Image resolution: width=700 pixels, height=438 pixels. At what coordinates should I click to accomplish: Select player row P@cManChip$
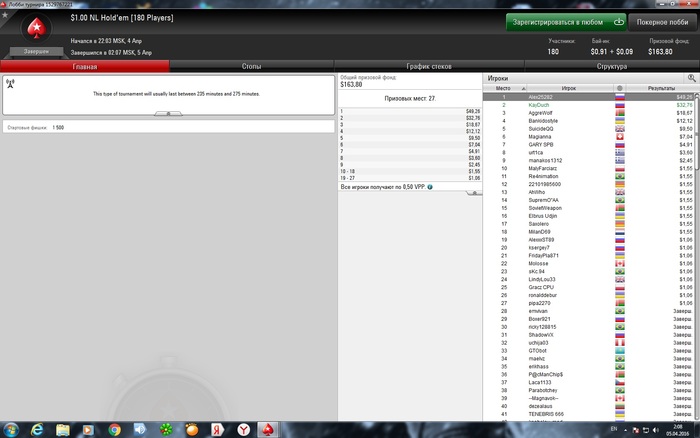point(588,375)
